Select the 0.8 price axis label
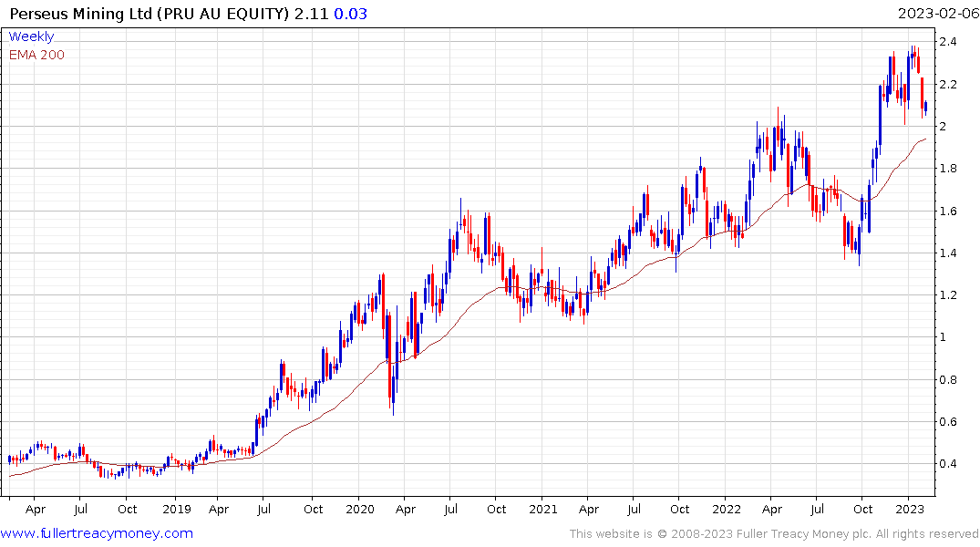Viewport: 980px width, 547px height. pos(948,380)
